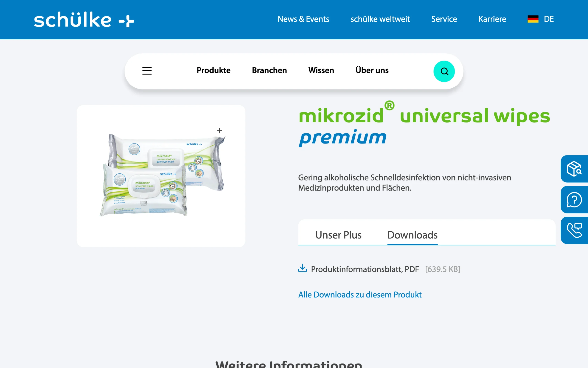588x368 pixels.
Task: Open the Produkte menu
Action: point(214,70)
